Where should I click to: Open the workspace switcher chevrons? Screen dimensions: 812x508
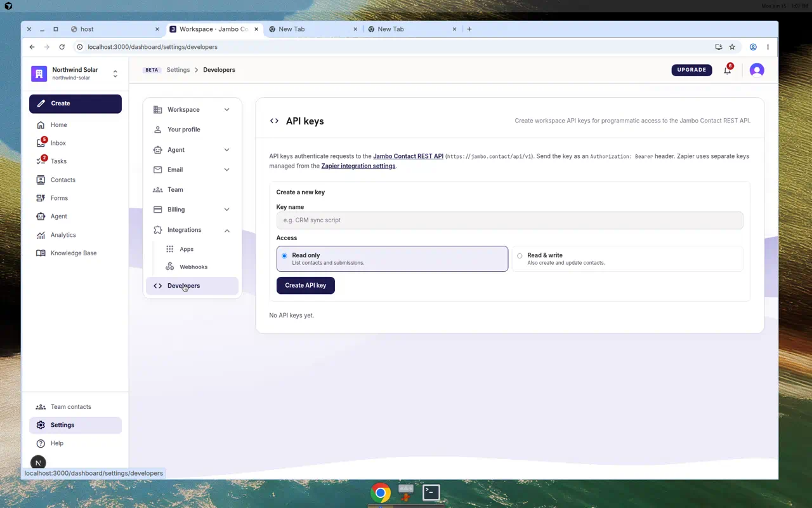pos(115,74)
